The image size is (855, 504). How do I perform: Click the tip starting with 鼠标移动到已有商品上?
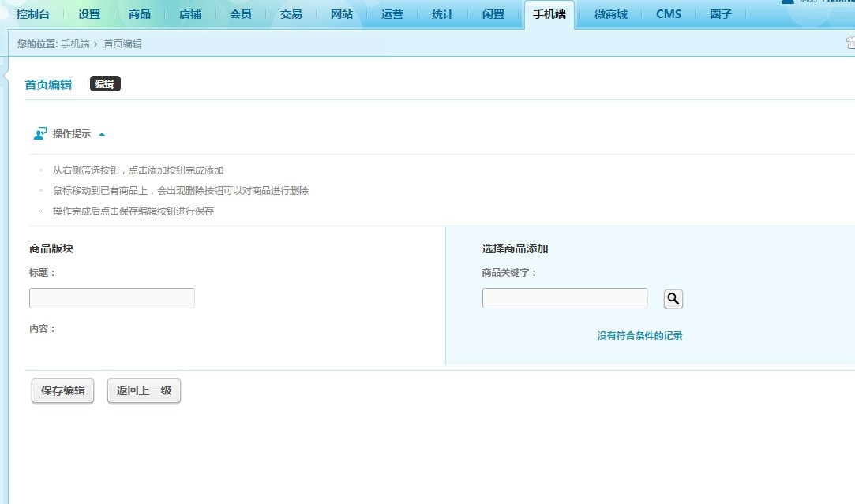click(181, 191)
